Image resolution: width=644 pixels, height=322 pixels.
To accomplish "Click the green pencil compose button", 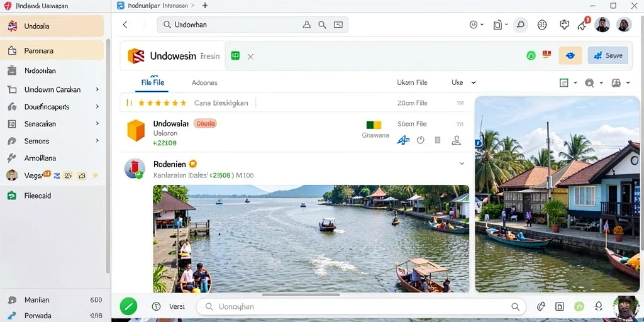I will [128, 306].
